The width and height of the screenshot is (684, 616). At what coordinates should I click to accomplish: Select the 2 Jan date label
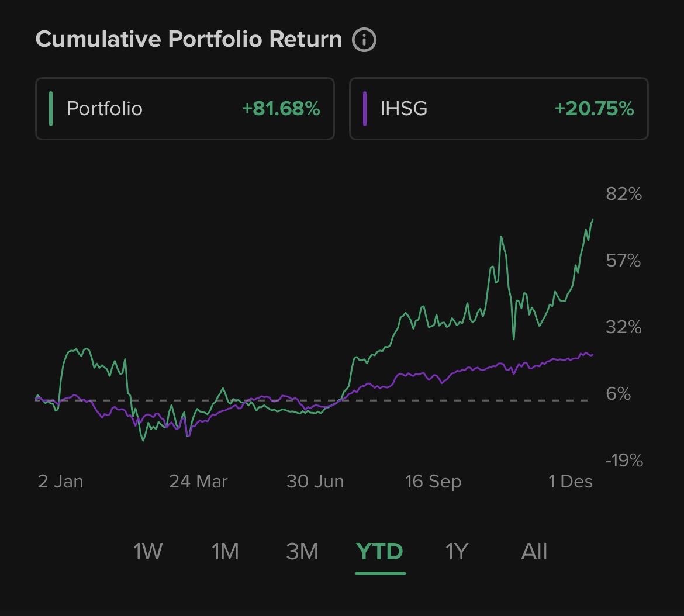[60, 482]
